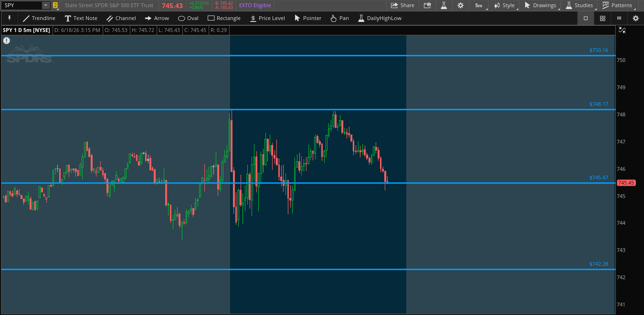Image resolution: width=644 pixels, height=315 pixels.
Task: Click the SPY symbol input field
Action: [22, 5]
